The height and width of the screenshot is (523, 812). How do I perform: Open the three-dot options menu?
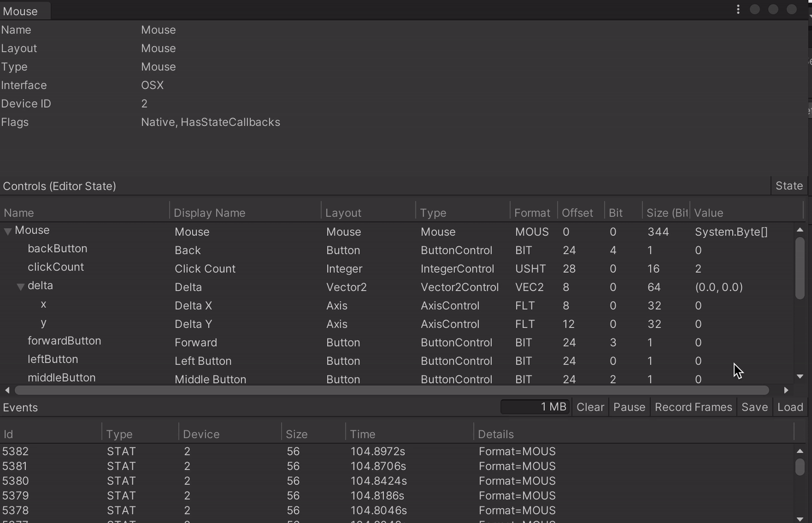738,9
